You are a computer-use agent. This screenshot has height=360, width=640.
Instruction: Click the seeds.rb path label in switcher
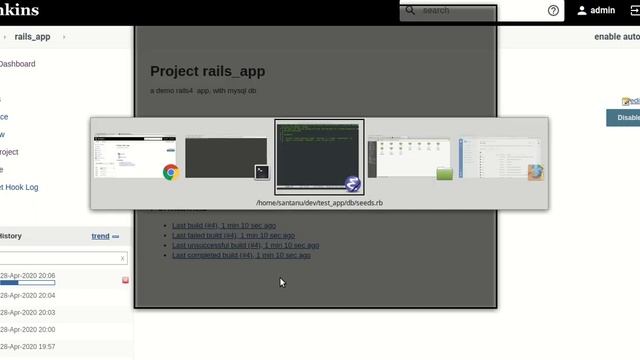[319, 203]
